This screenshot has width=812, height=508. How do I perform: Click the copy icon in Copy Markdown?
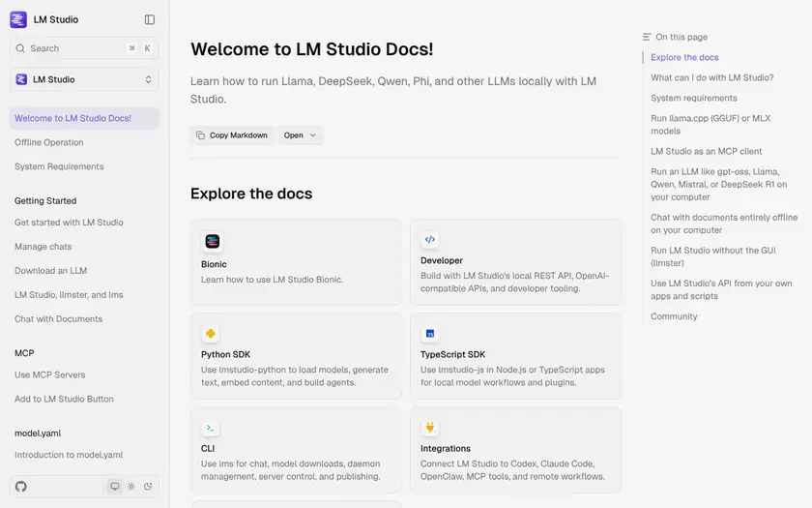tap(200, 135)
